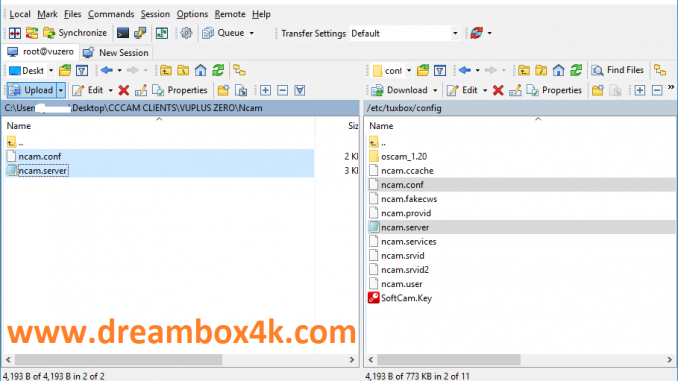Viewport: 678px width, 381px height.
Task: Open Find Files in remote panel
Action: [617, 70]
